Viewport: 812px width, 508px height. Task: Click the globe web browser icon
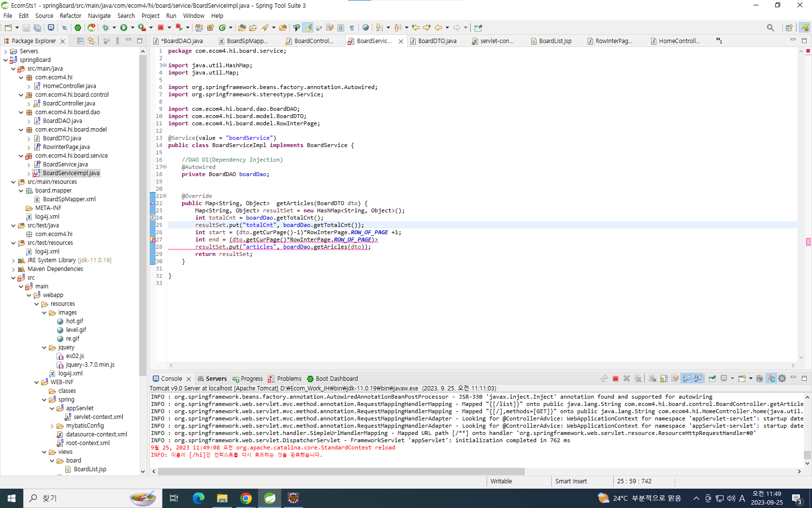click(x=365, y=28)
